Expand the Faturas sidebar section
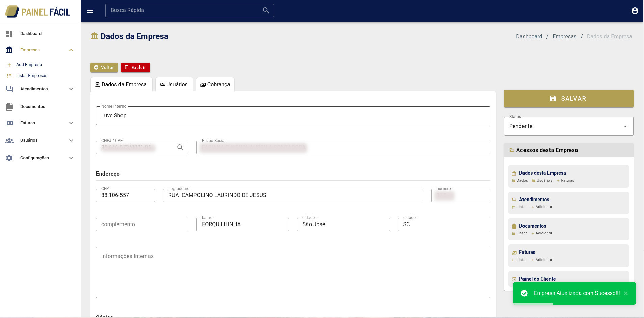Screen dimensions: 644x318 (x=71, y=123)
